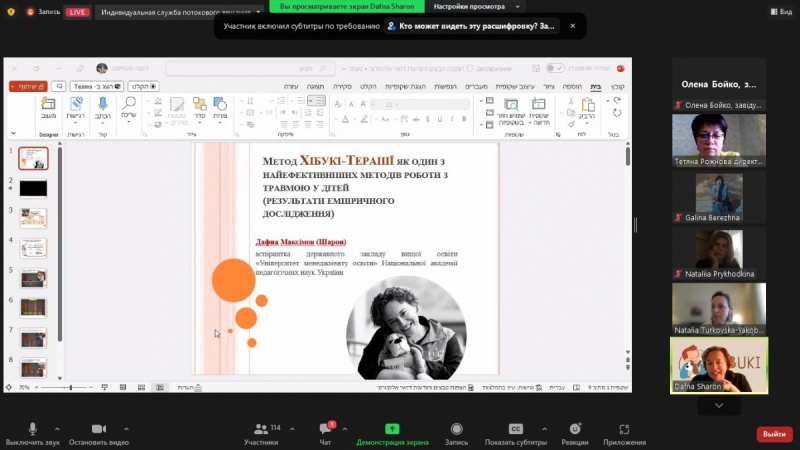Select Dafna Sharon's video thumbnail
The width and height of the screenshot is (800, 450).
[x=718, y=363]
